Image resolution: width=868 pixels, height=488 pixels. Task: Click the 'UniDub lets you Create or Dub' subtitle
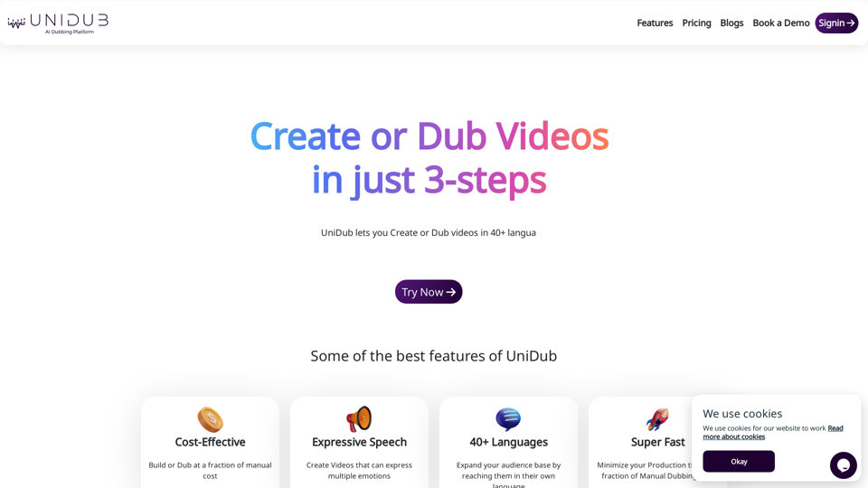pos(429,232)
